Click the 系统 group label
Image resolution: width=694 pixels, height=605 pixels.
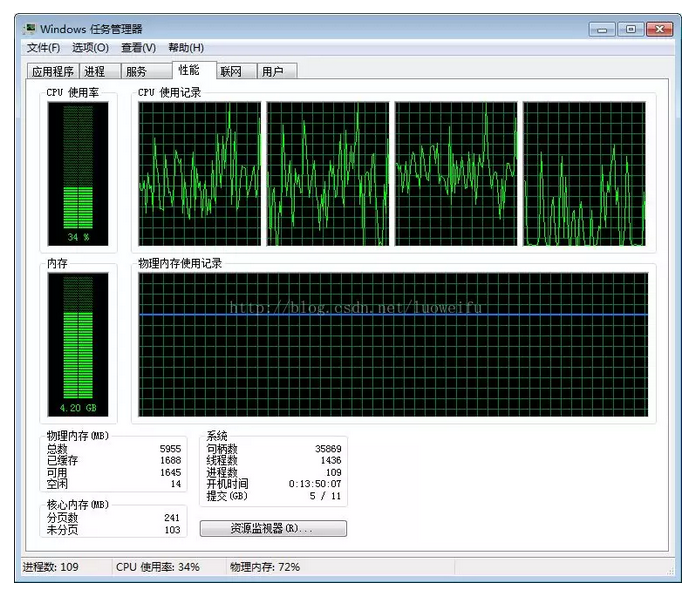[217, 435]
